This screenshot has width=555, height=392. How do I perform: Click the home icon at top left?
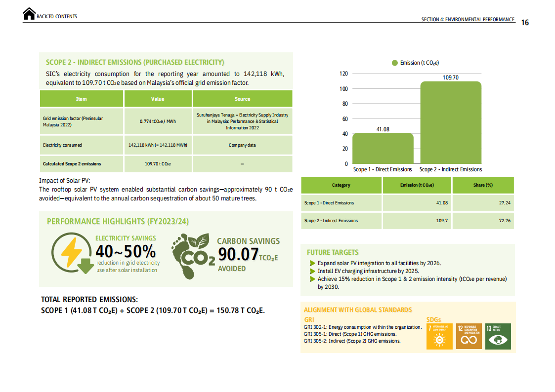click(29, 14)
